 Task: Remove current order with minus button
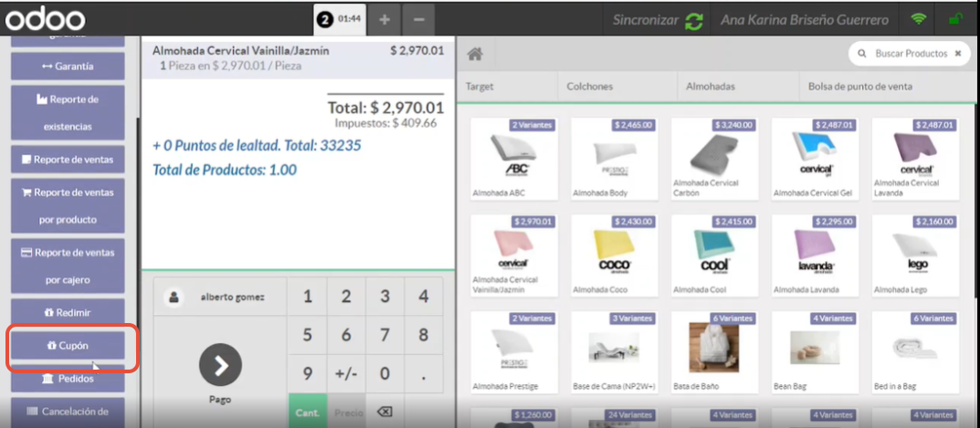[418, 19]
